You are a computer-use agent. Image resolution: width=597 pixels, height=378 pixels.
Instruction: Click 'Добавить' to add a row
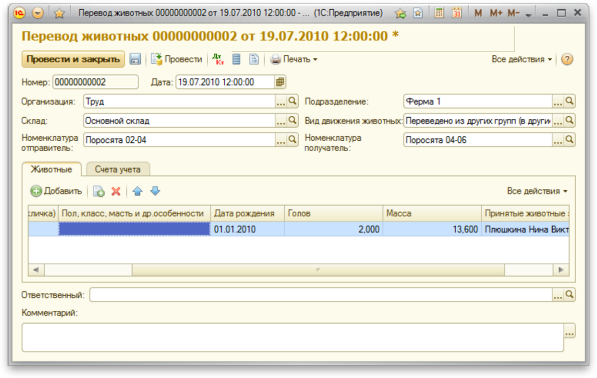[x=56, y=191]
